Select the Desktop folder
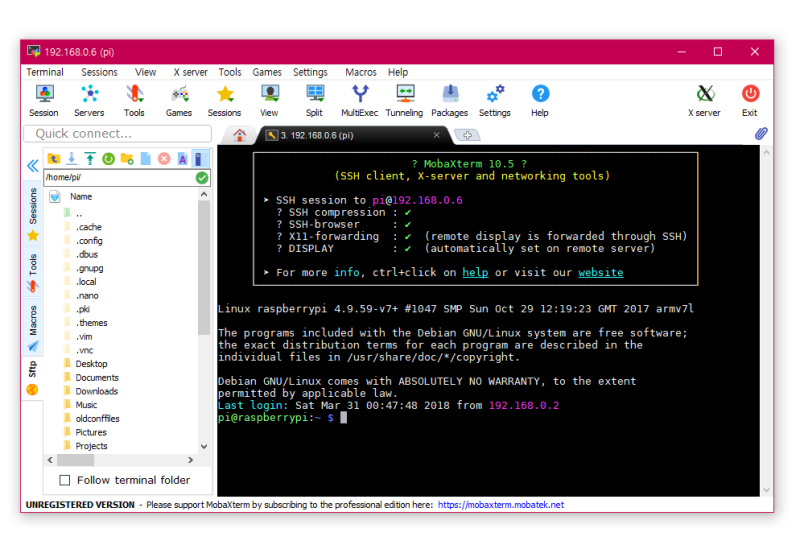The height and width of the screenshot is (553, 800). [91, 364]
